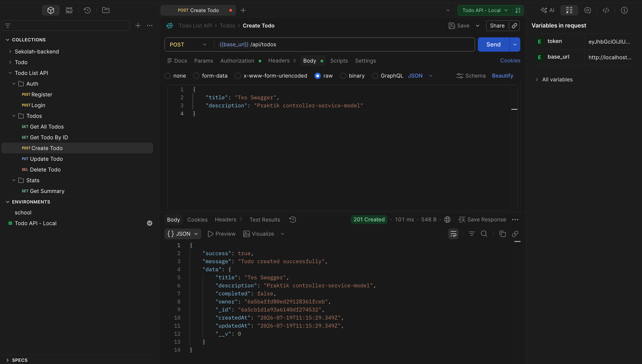Select the binary radio button
This screenshot has height=364, width=642.
point(343,76)
